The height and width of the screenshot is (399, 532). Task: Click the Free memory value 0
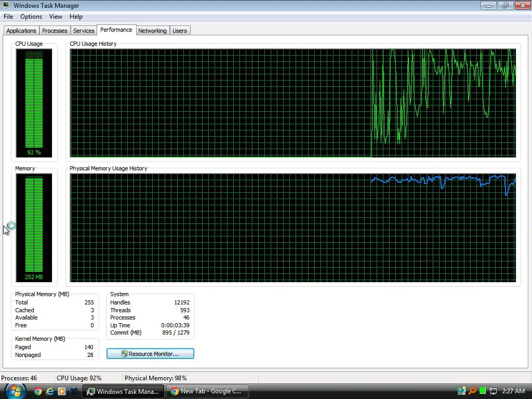pos(92,325)
